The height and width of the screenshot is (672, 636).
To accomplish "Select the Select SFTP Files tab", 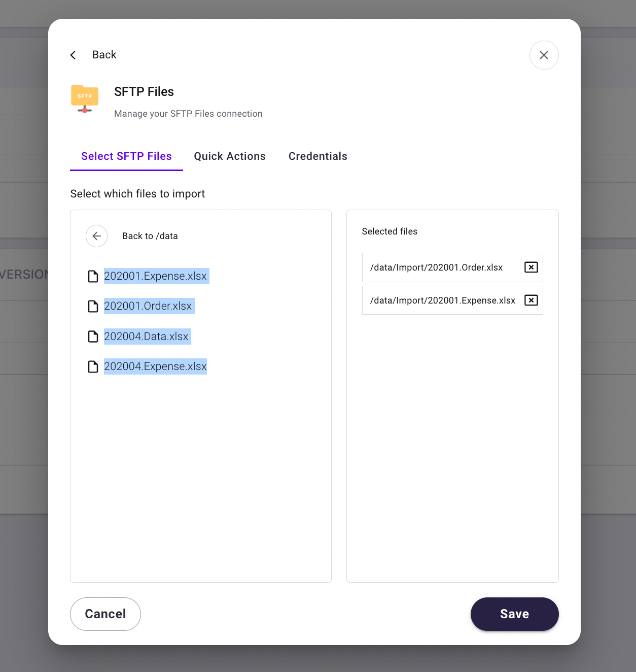I will coord(126,156).
